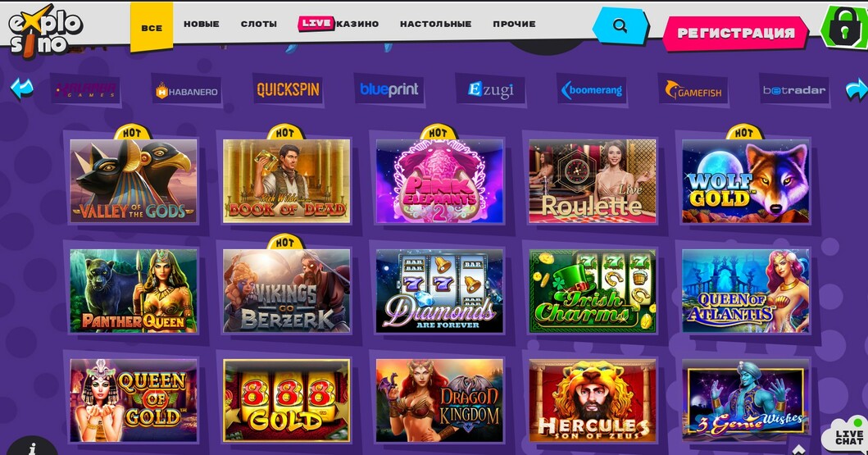The image size is (868, 455).
Task: Switch to the ВСЕ tab
Action: (x=152, y=27)
